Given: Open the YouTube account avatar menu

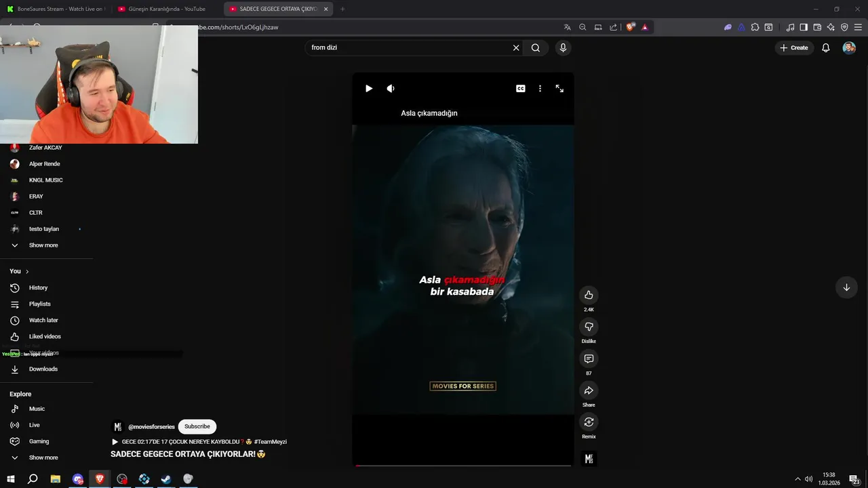Looking at the screenshot, I should coord(849,47).
